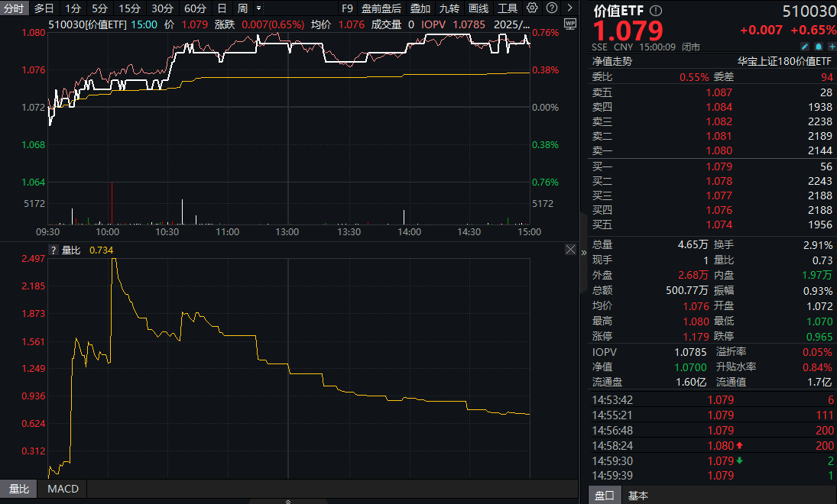Switch to 30分 chart period
This screenshot has height=504, width=837.
162,8
